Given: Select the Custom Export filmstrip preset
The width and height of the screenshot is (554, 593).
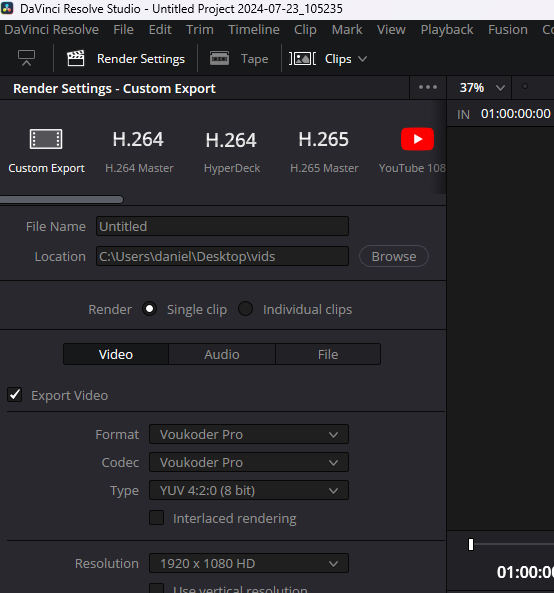Looking at the screenshot, I should point(46,139).
